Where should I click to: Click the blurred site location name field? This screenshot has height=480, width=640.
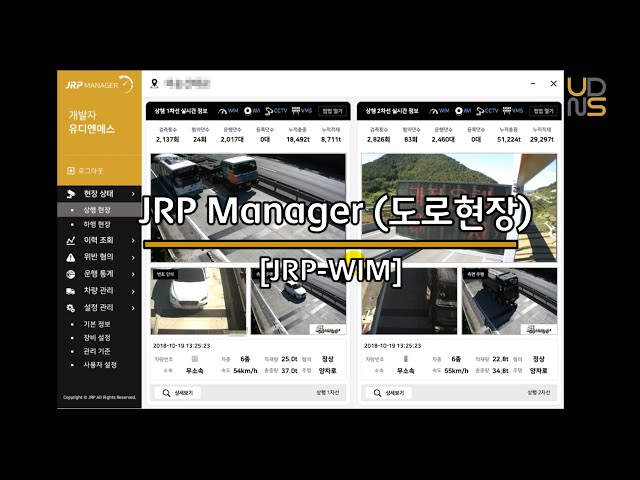point(187,84)
